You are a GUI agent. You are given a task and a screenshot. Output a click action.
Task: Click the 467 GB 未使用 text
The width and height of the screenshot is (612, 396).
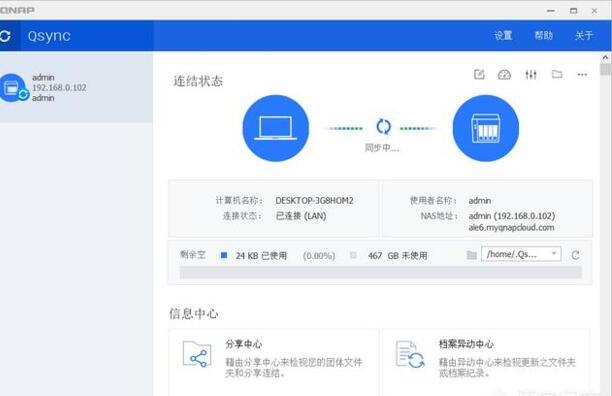pyautogui.click(x=397, y=256)
